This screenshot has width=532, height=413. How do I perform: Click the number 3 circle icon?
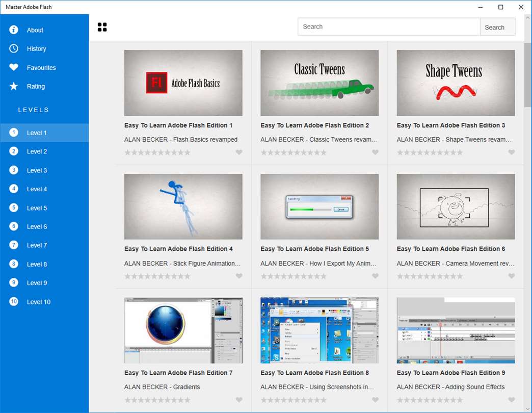click(x=14, y=170)
